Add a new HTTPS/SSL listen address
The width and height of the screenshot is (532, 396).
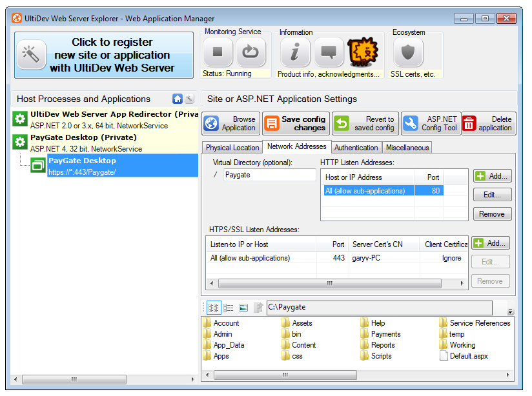[x=491, y=243]
